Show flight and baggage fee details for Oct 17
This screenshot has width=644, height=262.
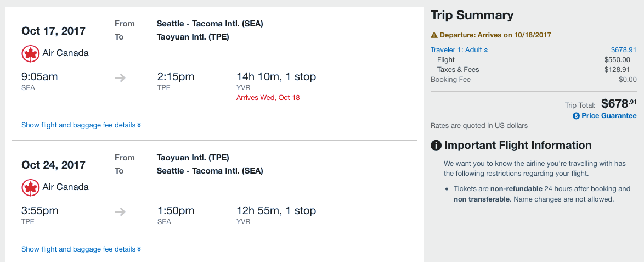click(x=81, y=125)
